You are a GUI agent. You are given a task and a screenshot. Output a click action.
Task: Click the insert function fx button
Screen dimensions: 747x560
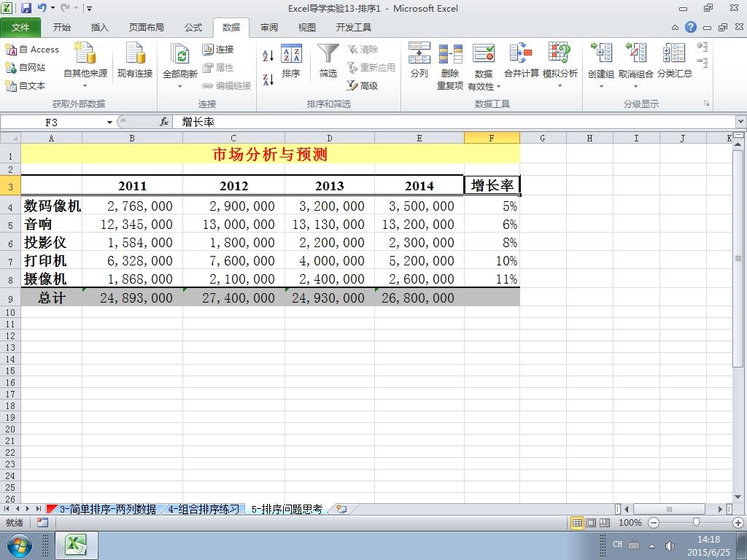(164, 122)
